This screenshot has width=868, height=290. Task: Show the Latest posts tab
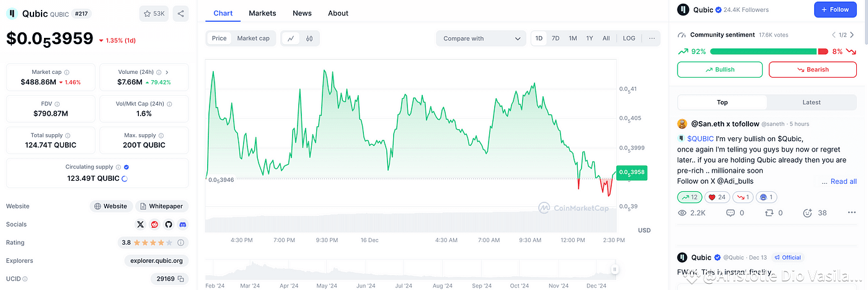pos(811,102)
